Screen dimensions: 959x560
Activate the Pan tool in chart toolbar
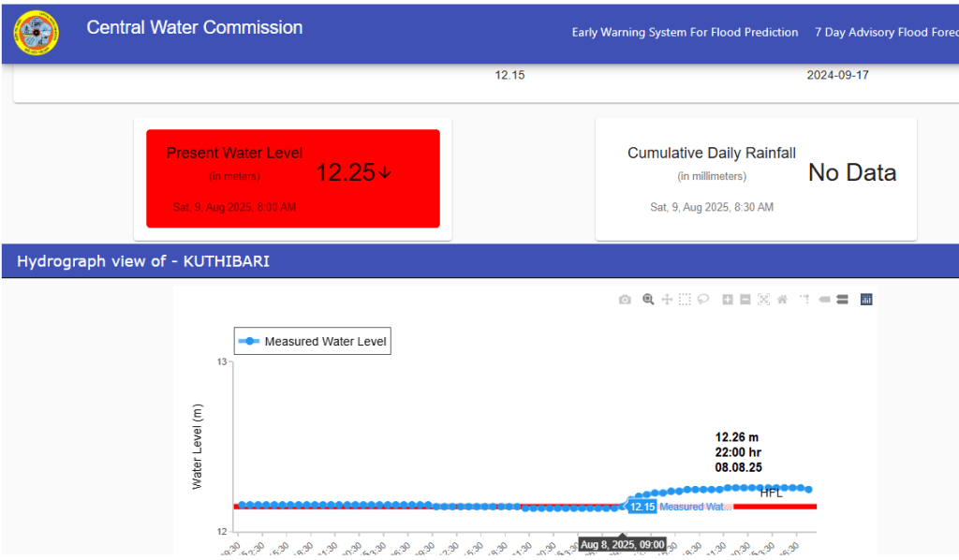pos(667,300)
